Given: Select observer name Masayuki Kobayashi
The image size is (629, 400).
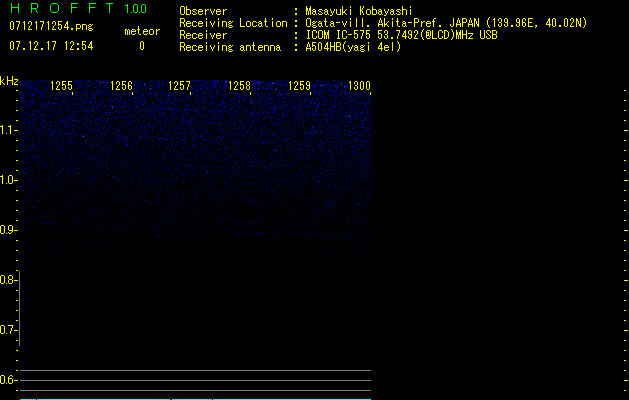Looking at the screenshot, I should pos(359,11).
